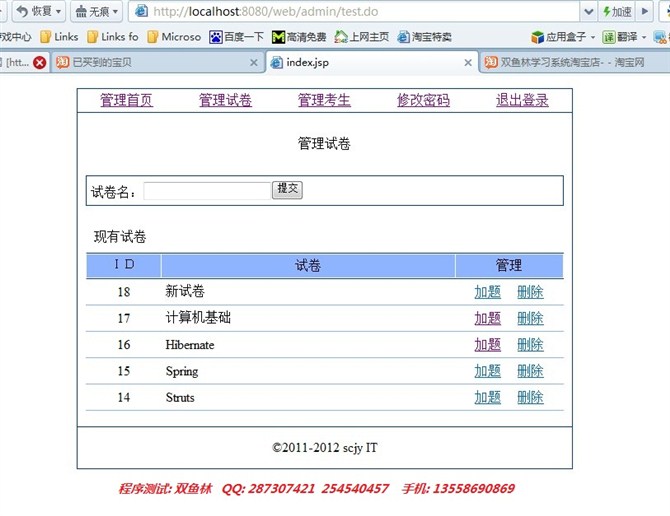Image resolution: width=670 pixels, height=516 pixels.
Task: Click the ©2011-2012 scjy IT footer
Action: point(325,448)
